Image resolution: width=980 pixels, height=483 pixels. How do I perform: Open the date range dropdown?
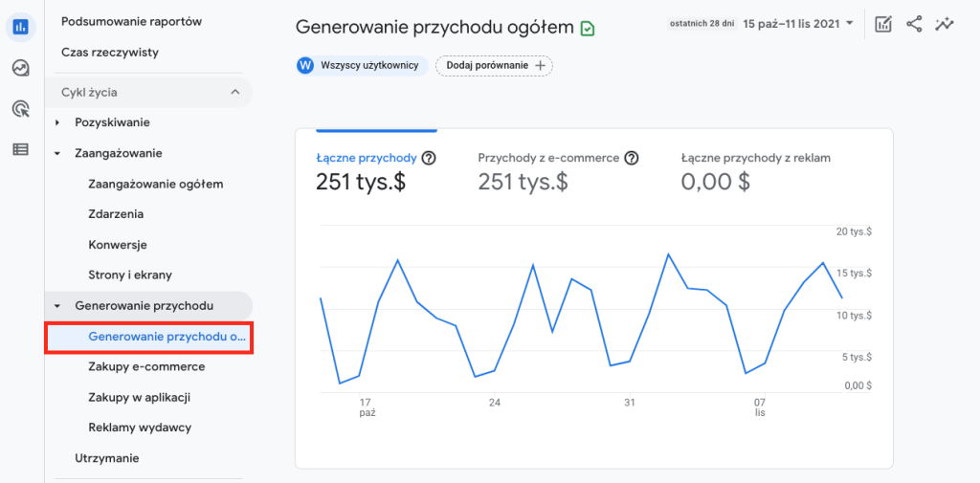tap(798, 23)
